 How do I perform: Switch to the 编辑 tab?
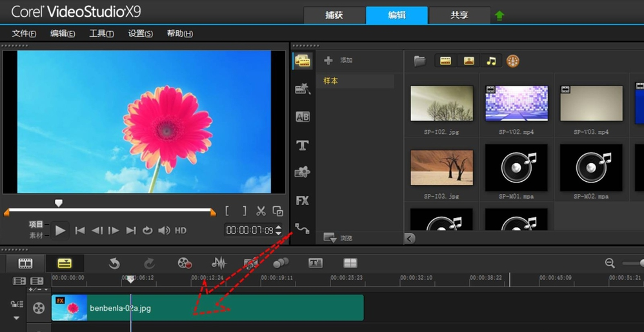(x=397, y=15)
